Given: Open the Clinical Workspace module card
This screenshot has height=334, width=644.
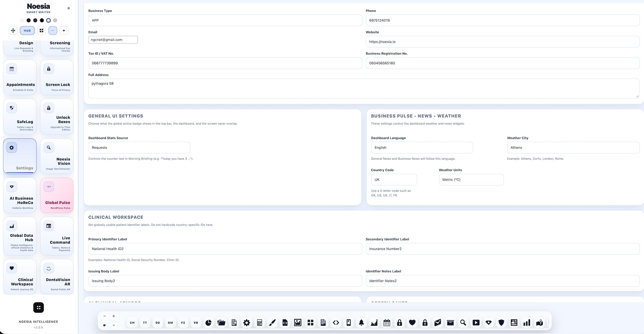Looking at the screenshot, I should coord(20,277).
